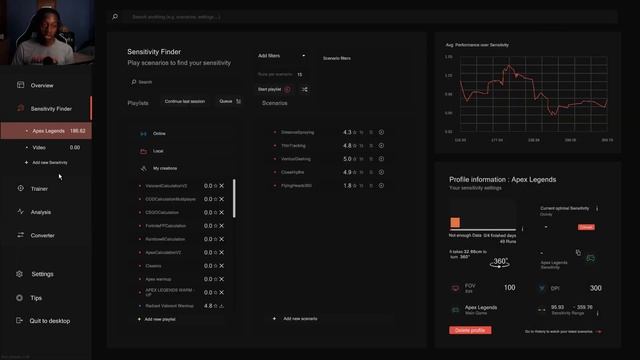Delete the CSGOCalculation playlist with X

[222, 212]
